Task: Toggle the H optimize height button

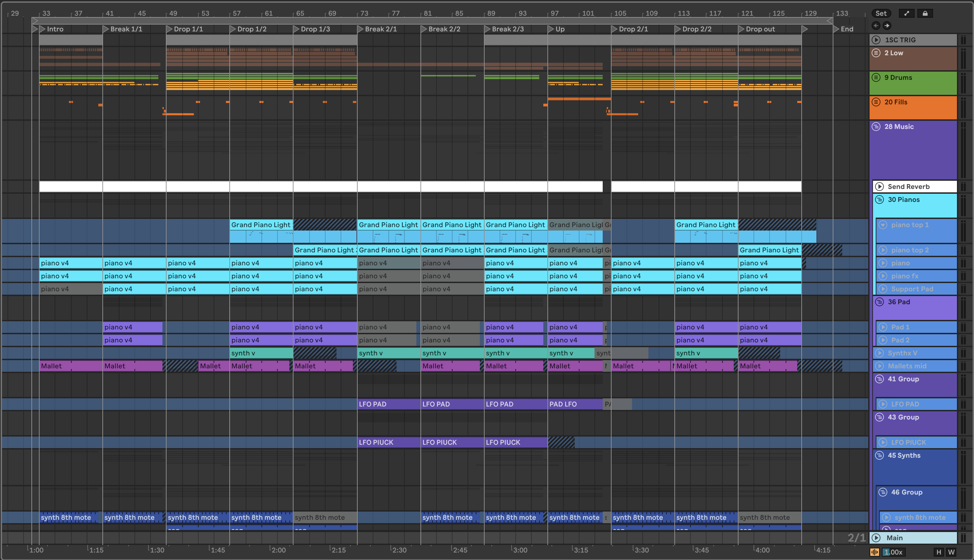Action: (x=939, y=552)
